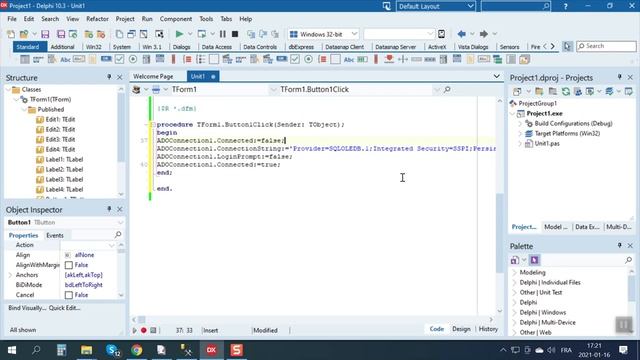
Task: Click the play macro button in status bar
Action: (134, 330)
